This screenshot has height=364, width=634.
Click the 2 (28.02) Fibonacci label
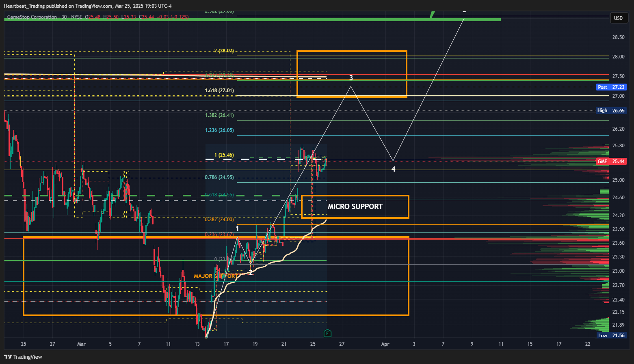point(224,51)
